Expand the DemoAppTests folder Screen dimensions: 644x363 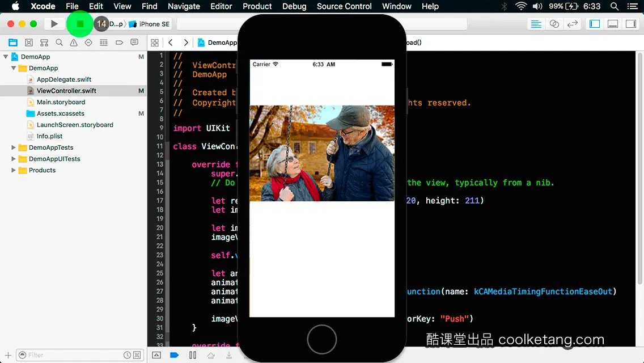click(x=14, y=147)
